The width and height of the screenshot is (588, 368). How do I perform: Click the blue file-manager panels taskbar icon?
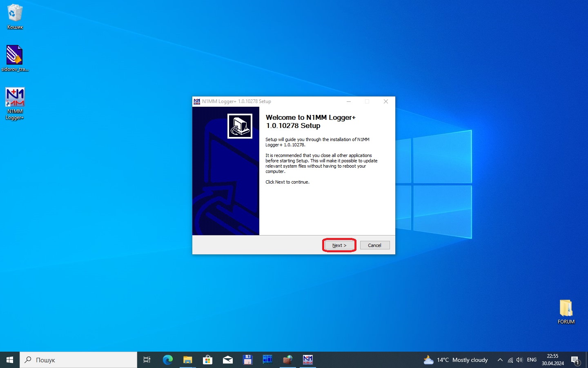267,360
